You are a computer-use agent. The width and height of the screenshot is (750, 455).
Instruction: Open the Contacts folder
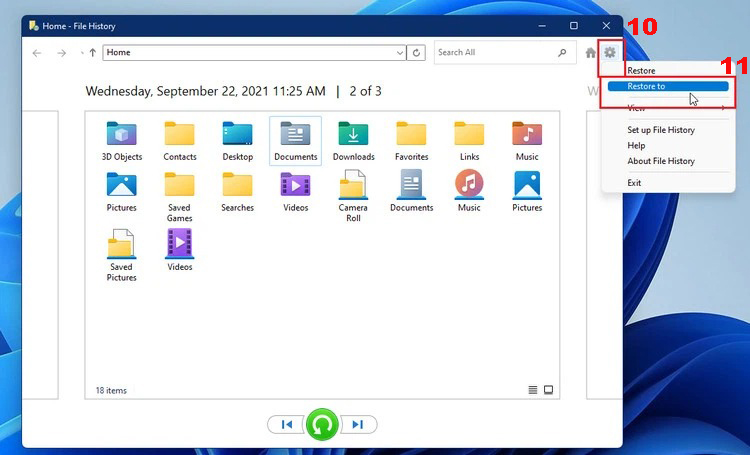pos(179,141)
